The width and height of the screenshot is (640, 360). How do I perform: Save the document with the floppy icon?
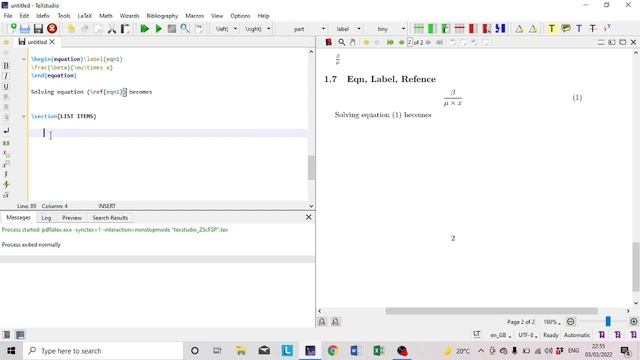(38, 29)
